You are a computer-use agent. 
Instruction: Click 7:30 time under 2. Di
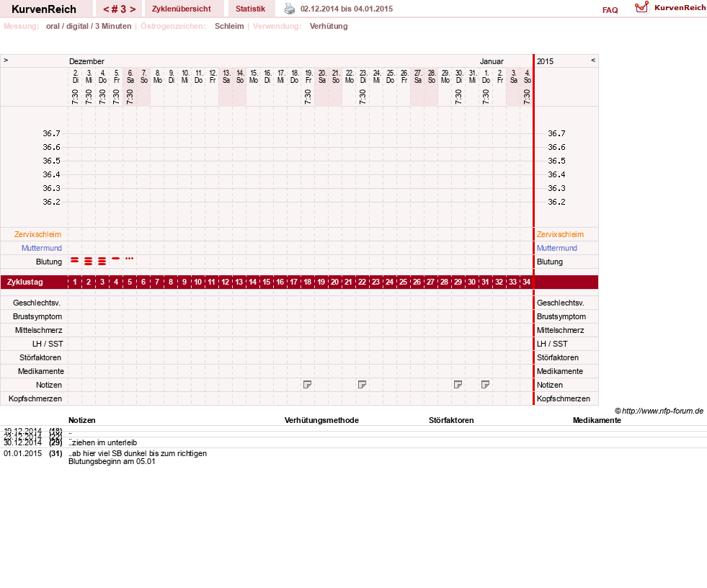pos(75,97)
